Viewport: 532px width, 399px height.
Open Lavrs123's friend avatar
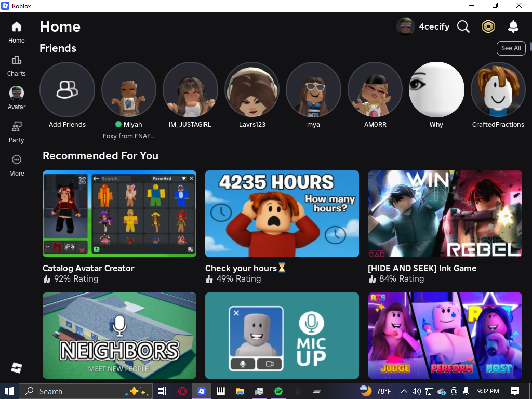pos(252,89)
